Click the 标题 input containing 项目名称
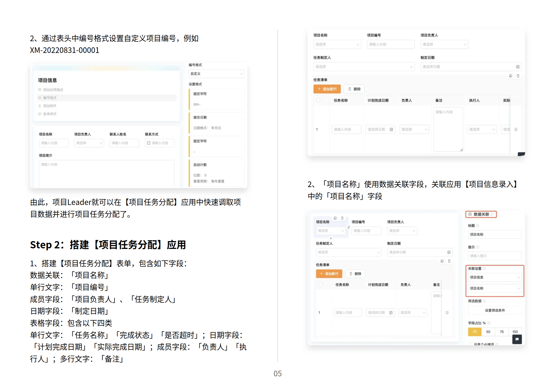 pos(495,234)
